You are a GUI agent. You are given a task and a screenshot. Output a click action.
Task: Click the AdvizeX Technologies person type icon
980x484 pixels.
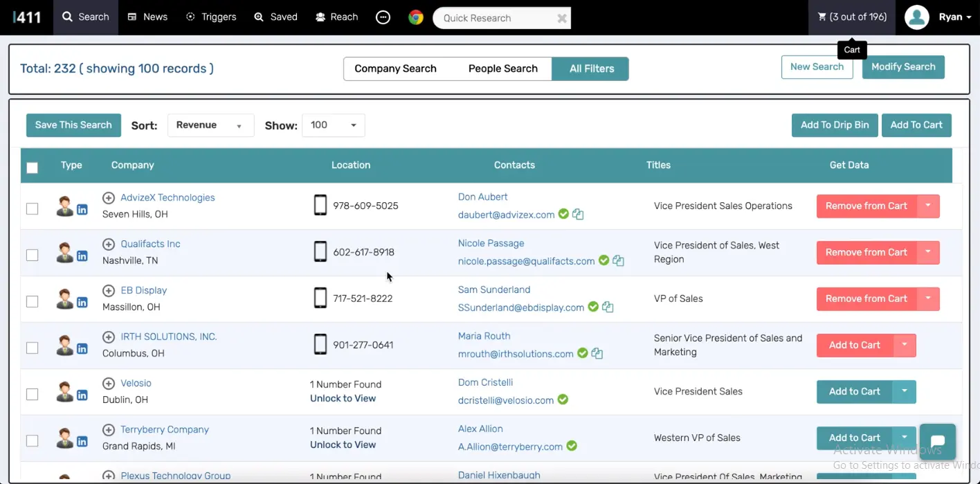click(x=64, y=206)
